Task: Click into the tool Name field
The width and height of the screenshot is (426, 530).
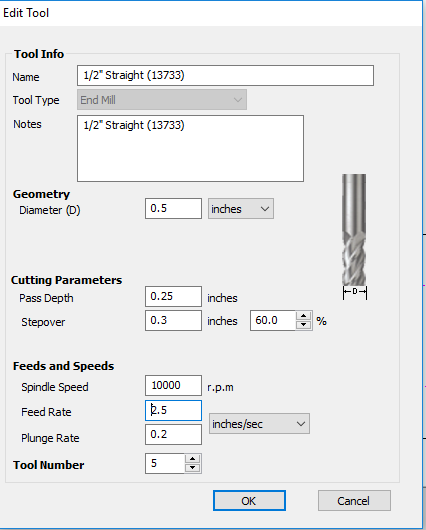Action: 225,75
